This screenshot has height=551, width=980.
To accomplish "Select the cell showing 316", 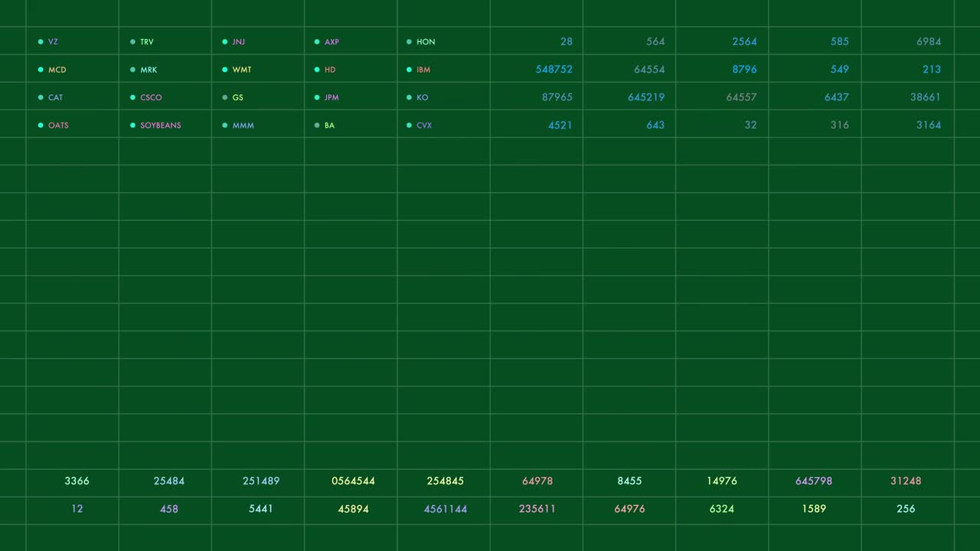I will [x=815, y=124].
